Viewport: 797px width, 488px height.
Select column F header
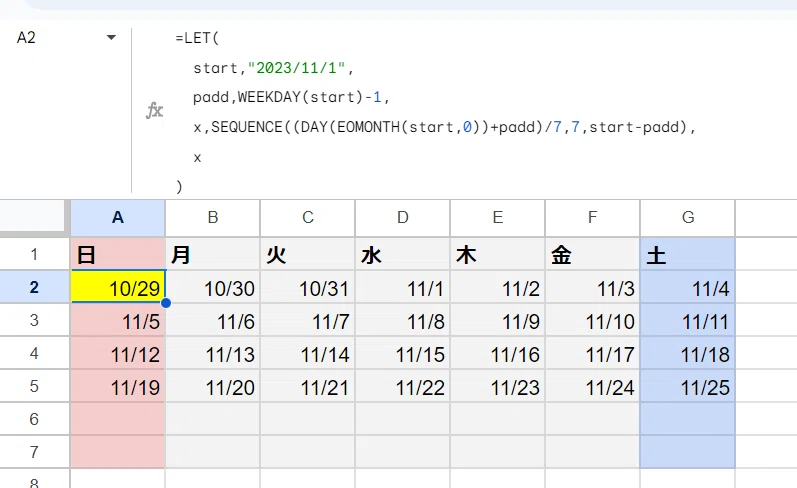tap(593, 218)
